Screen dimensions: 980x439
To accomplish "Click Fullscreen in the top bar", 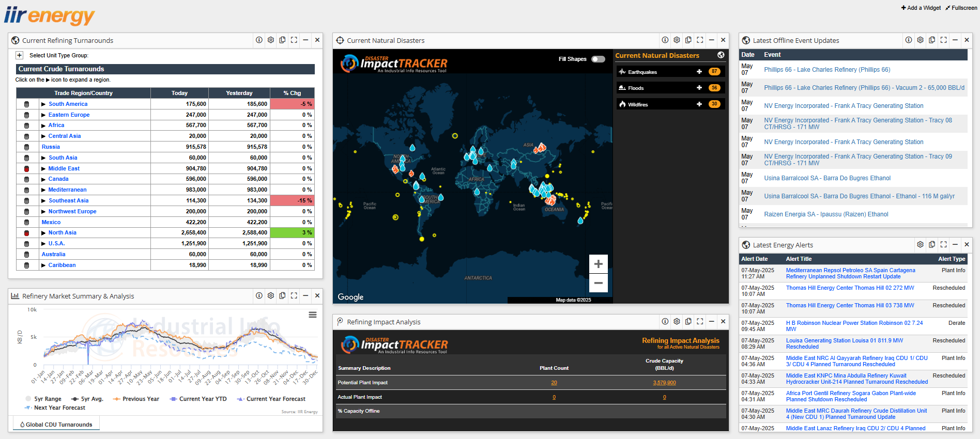I will tap(961, 8).
